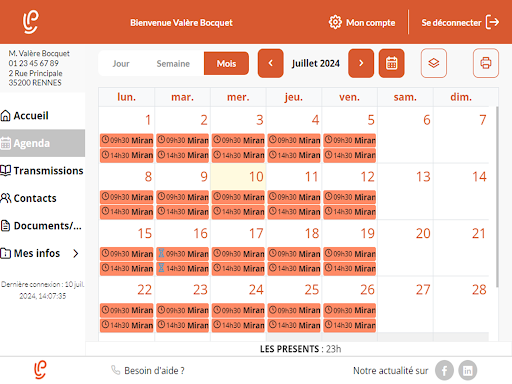This screenshot has width=512, height=384.
Task: Select day number 28 in calendar
Action: [x=479, y=290]
